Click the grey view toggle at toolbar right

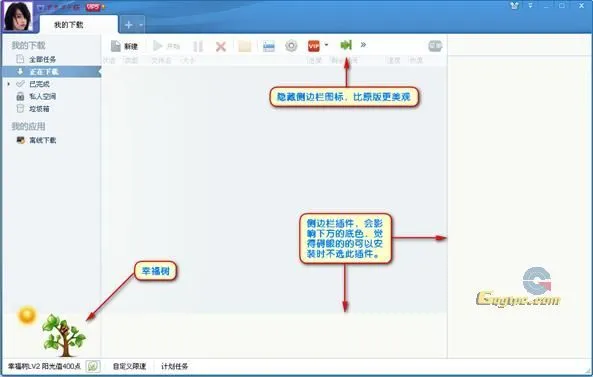[x=435, y=46]
